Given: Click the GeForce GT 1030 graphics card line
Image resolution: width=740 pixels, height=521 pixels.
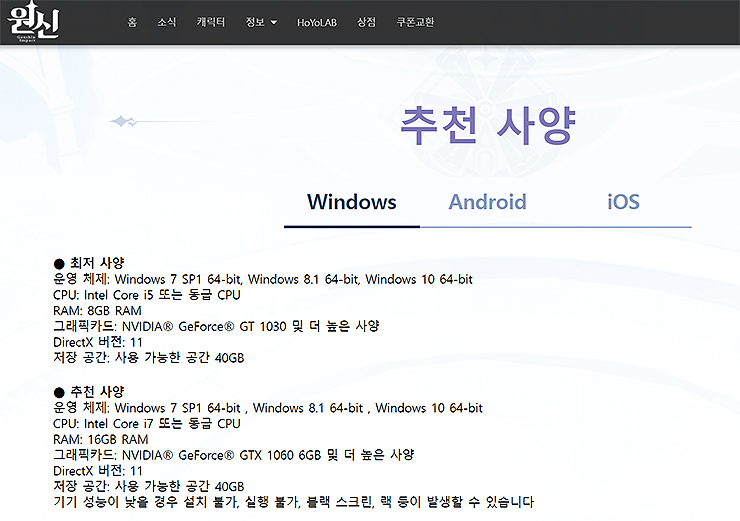Looking at the screenshot, I should [x=216, y=326].
